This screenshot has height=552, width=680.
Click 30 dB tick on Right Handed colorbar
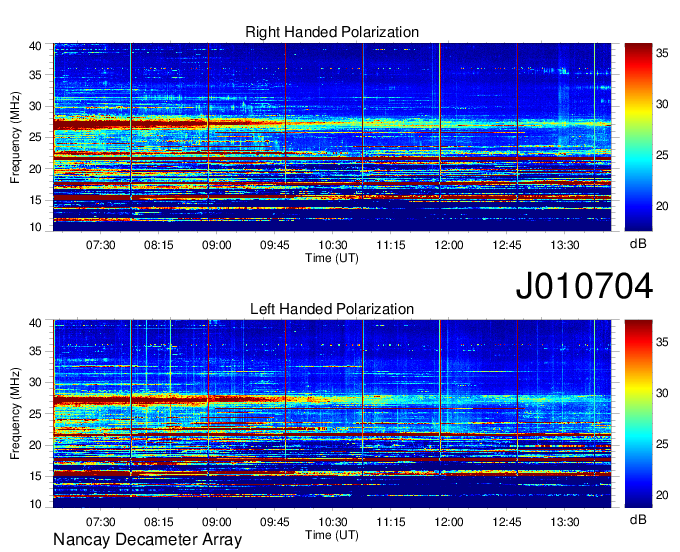(662, 105)
